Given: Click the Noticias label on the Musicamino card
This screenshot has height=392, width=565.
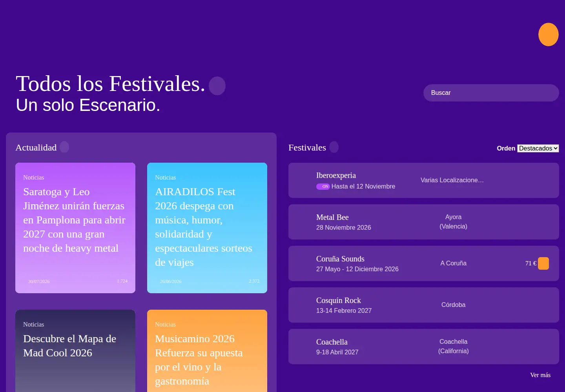Looking at the screenshot, I should pyautogui.click(x=166, y=325).
